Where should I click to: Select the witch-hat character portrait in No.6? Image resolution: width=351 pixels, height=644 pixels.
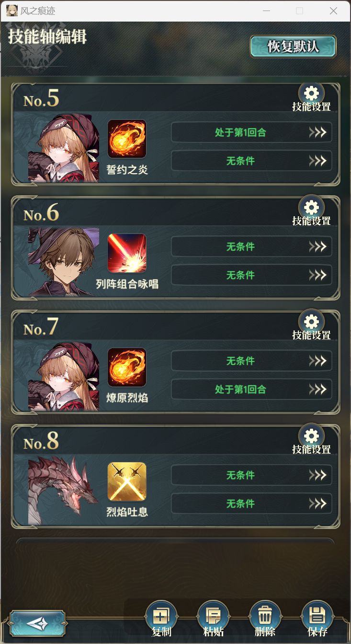click(x=64, y=262)
